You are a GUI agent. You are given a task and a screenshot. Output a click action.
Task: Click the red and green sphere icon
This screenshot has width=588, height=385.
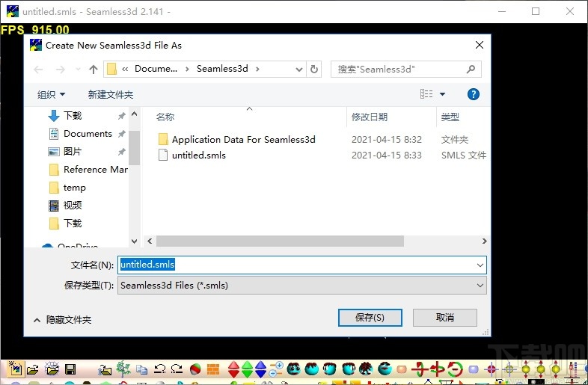tap(195, 369)
